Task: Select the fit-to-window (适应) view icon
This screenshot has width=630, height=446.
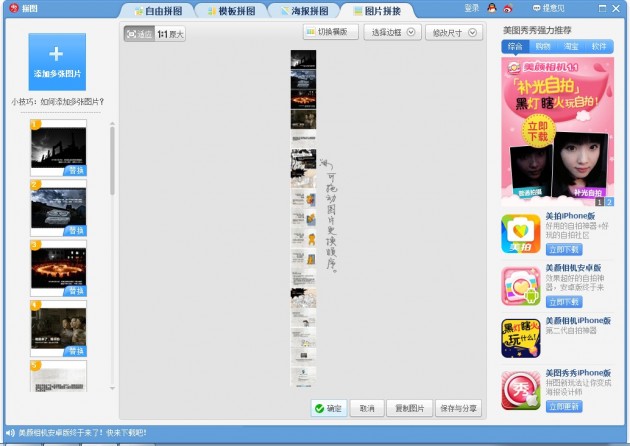Action: pos(139,34)
